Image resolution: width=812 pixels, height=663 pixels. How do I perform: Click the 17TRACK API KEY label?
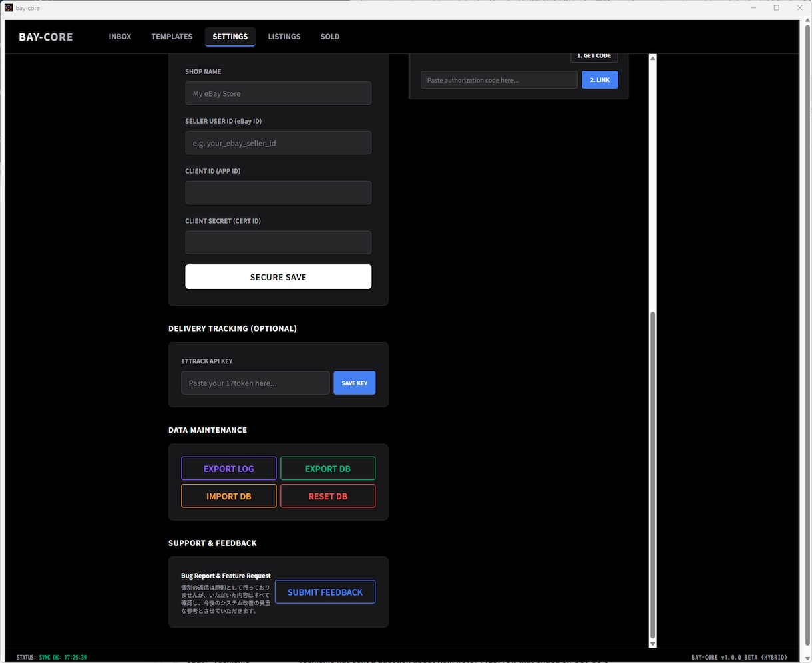pyautogui.click(x=207, y=361)
